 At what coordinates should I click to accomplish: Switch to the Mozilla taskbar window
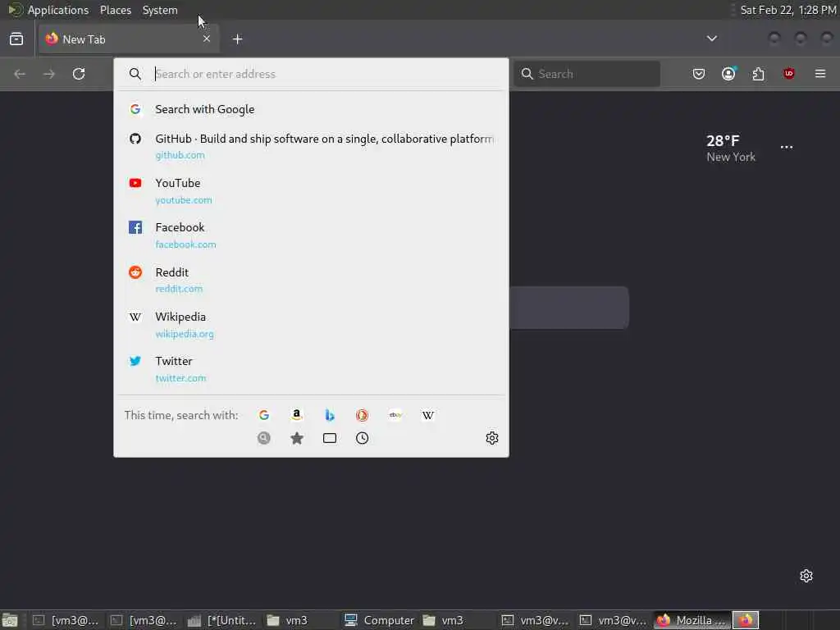coord(692,620)
